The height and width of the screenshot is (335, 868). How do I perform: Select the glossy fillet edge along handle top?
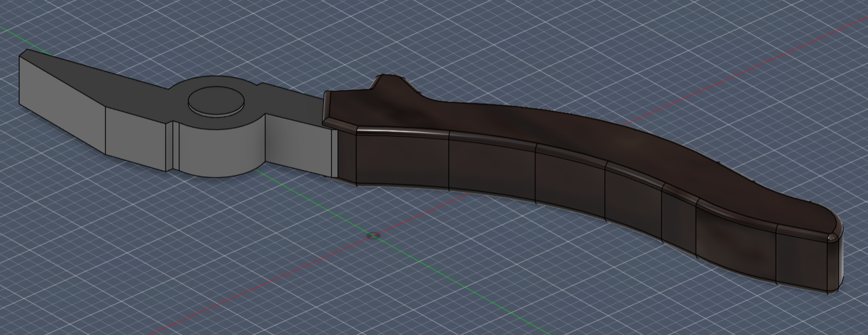[496, 140]
